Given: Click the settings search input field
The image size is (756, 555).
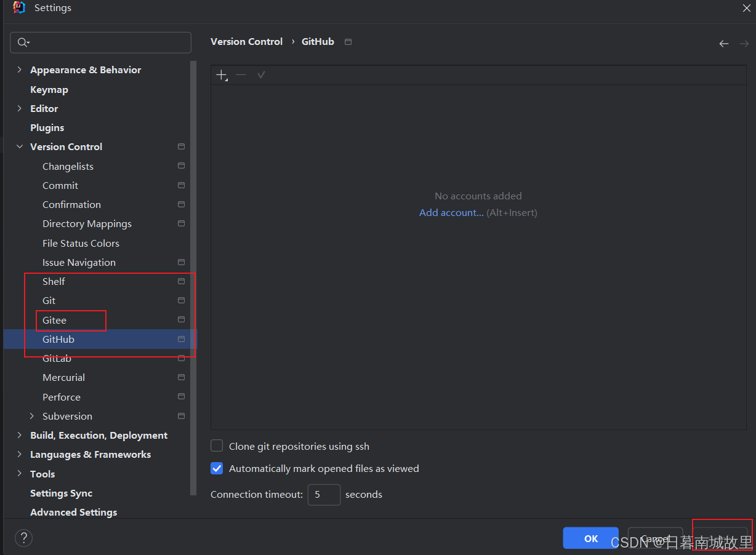Looking at the screenshot, I should click(100, 42).
